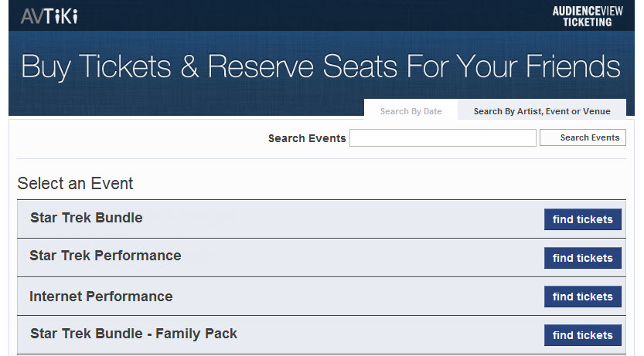
Task: Select the Internet Performance row
Action: [x=322, y=296]
